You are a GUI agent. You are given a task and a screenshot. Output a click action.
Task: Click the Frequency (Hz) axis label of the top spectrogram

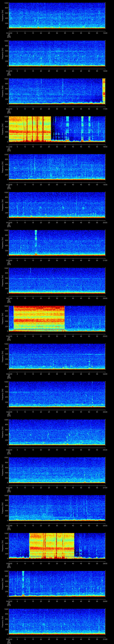tap(3, 16)
